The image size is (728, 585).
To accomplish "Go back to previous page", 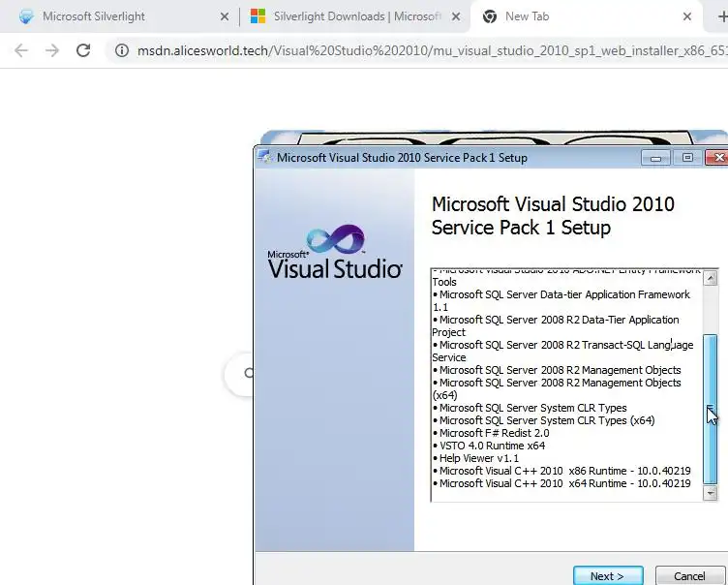I will pyautogui.click(x=21, y=50).
